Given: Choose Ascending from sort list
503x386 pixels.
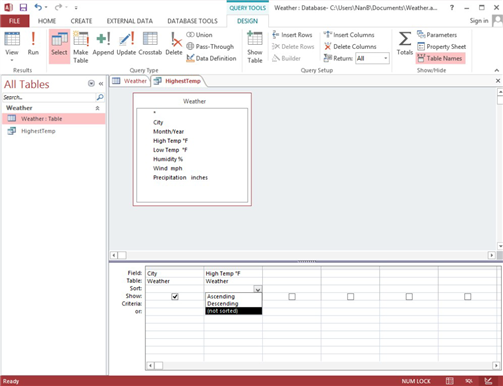Looking at the screenshot, I should point(233,296).
